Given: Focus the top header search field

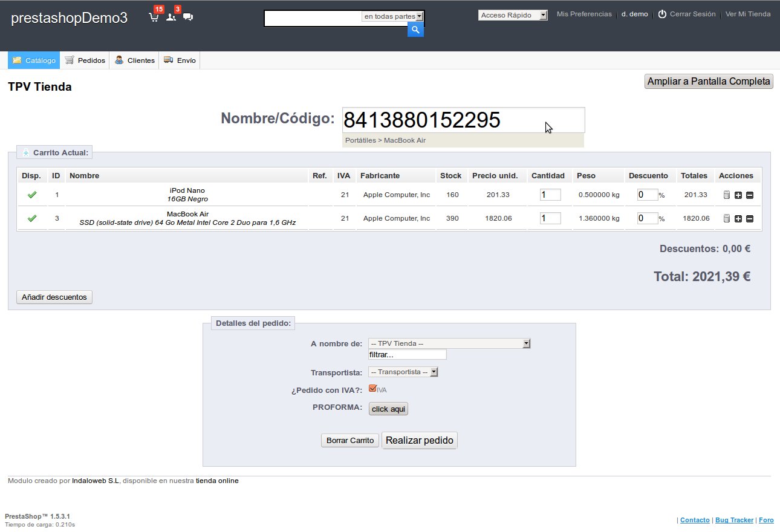Looking at the screenshot, I should pyautogui.click(x=313, y=19).
